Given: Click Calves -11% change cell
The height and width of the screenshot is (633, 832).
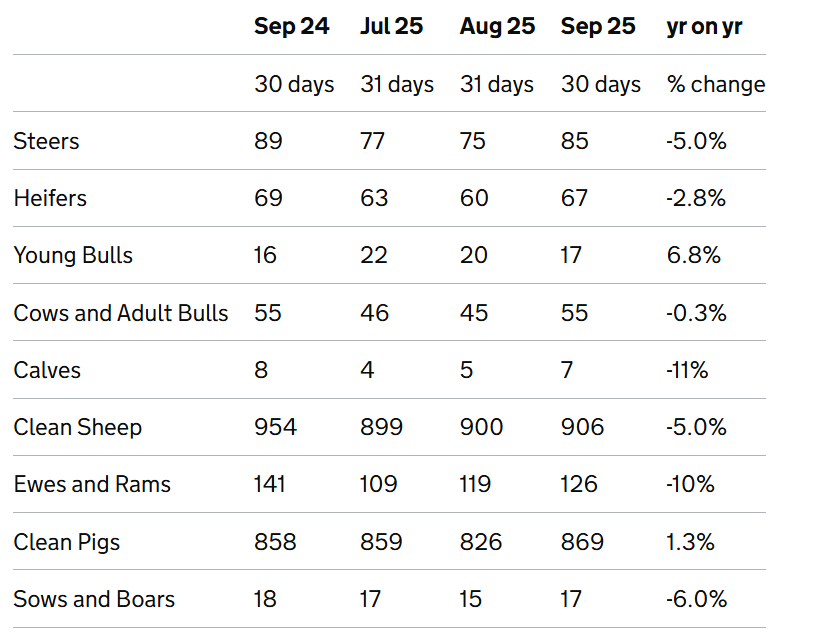Looking at the screenshot, I should pos(687,370).
